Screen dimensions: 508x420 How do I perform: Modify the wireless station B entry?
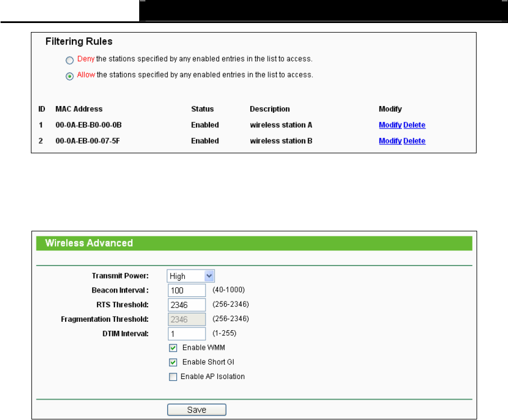(390, 141)
